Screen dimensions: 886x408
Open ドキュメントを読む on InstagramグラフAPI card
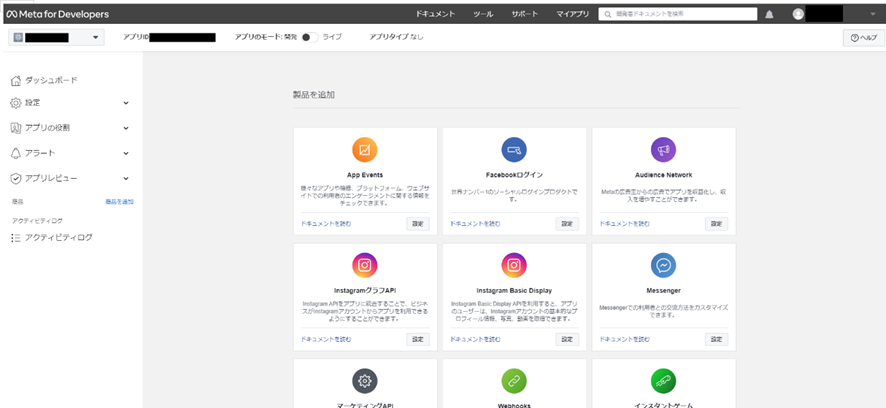point(326,340)
